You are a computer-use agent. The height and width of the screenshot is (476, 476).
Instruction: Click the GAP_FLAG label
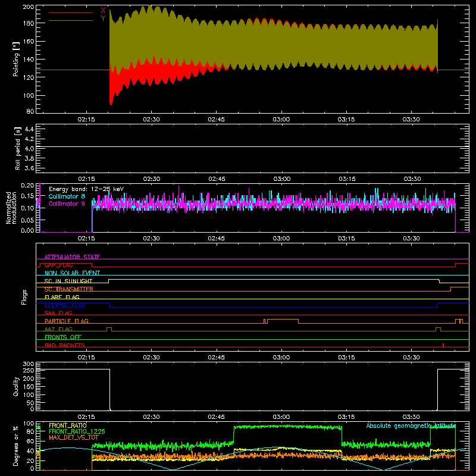(58, 265)
